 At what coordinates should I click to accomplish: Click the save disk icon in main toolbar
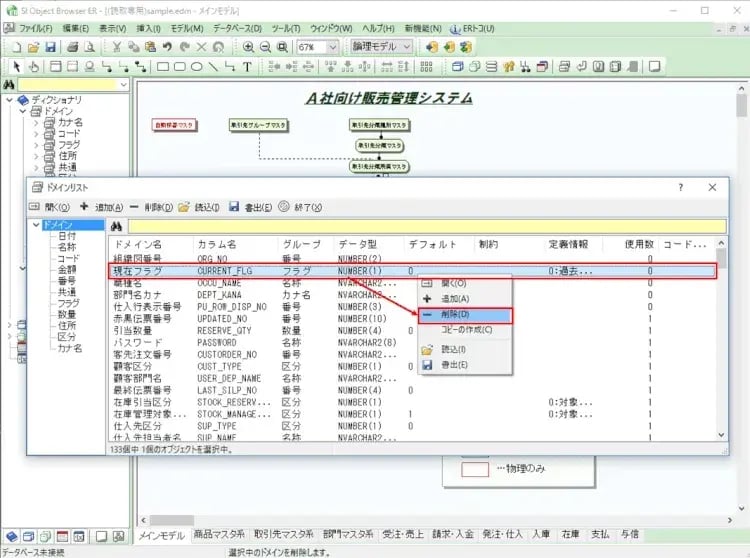[x=52, y=47]
